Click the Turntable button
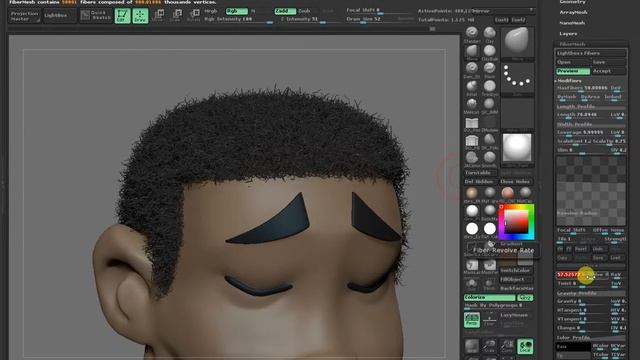The image size is (640, 360). [x=480, y=173]
